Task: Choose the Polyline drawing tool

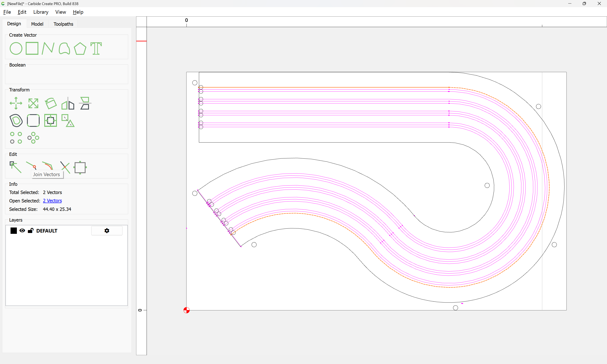Action: pyautogui.click(x=48, y=48)
